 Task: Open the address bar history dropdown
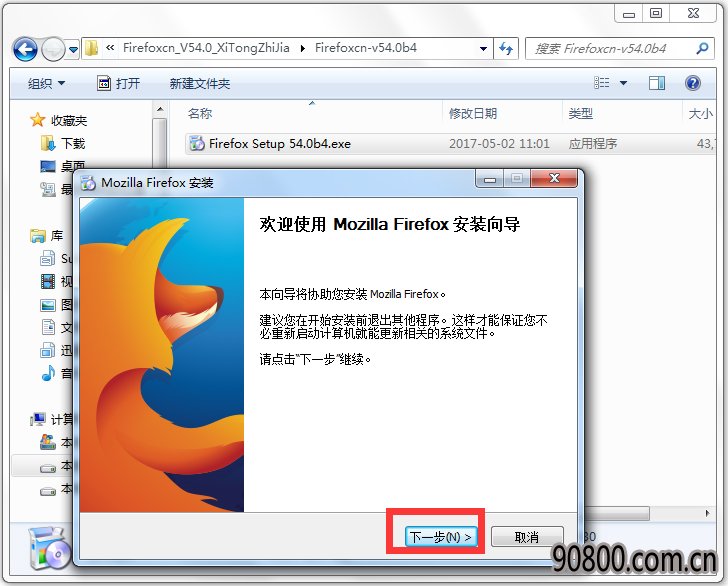click(483, 49)
